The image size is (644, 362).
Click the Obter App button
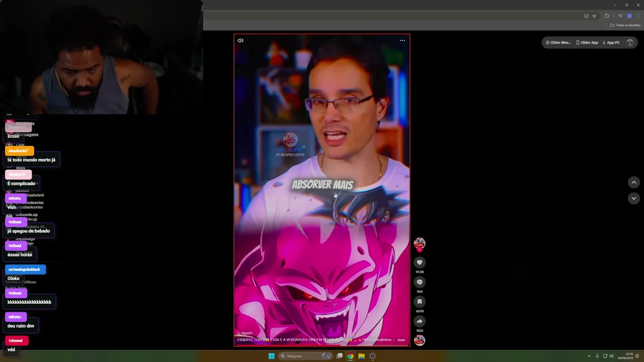tap(587, 43)
